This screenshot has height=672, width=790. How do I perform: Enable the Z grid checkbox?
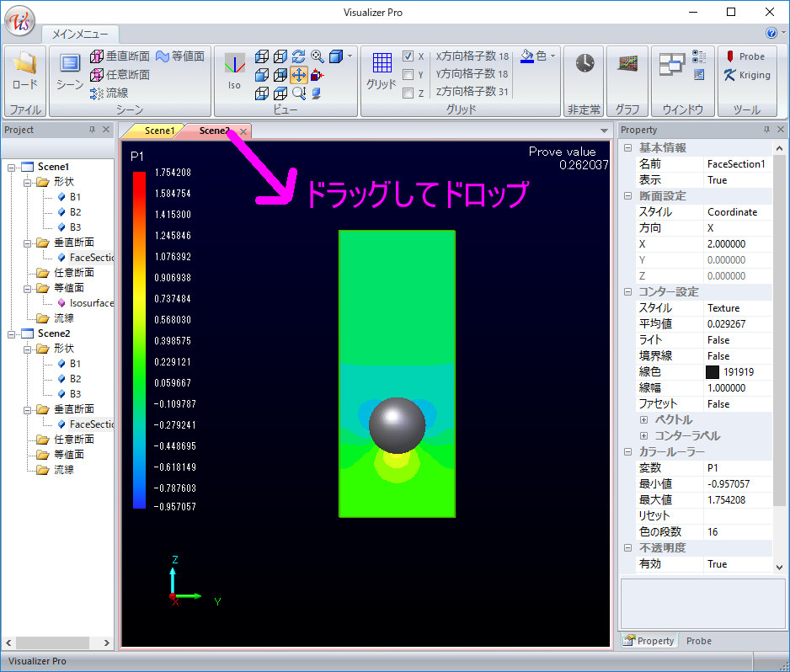408,93
